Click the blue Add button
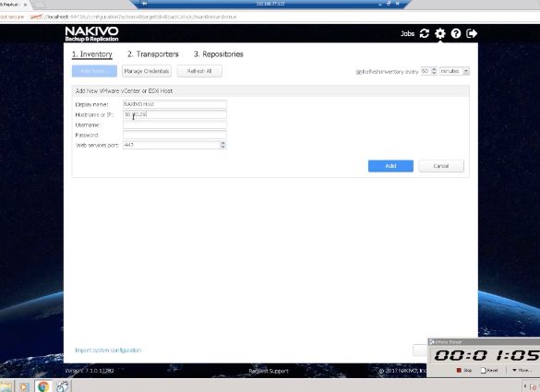Screen dimensions: 540x392 (390, 166)
